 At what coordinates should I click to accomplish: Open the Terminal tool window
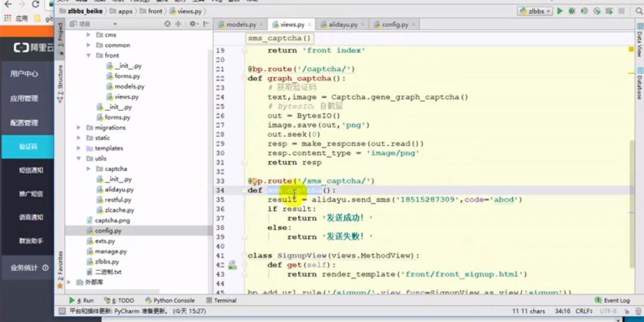220,301
